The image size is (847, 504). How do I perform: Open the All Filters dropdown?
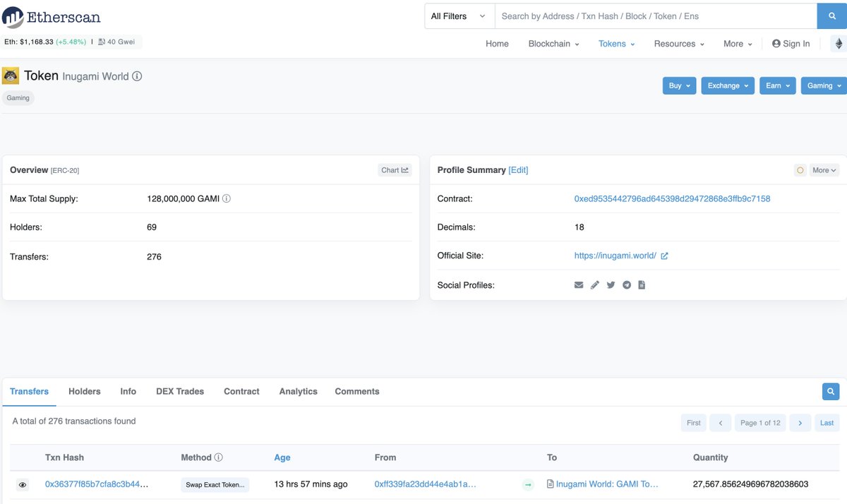click(459, 16)
